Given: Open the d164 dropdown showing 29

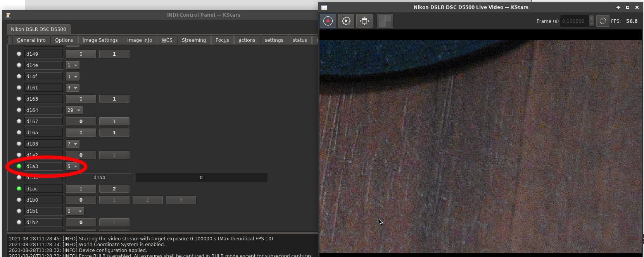Looking at the screenshot, I should 74,110.
